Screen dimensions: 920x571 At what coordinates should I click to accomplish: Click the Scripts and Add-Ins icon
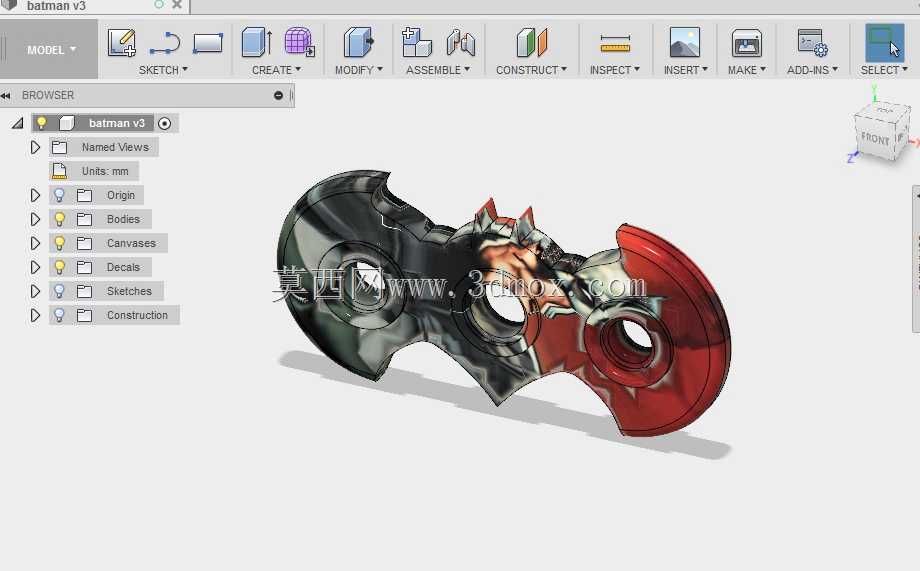coord(813,42)
